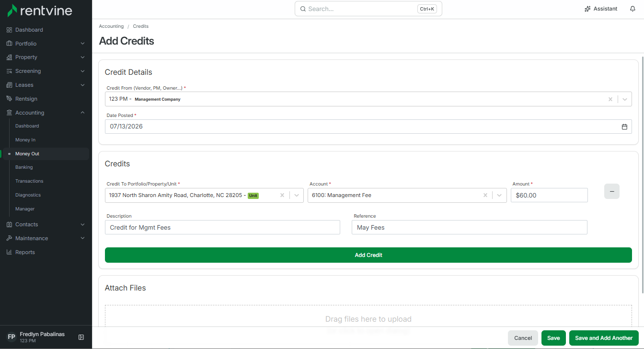
Task: Click the Screening icon in sidebar
Action: pyautogui.click(x=9, y=71)
